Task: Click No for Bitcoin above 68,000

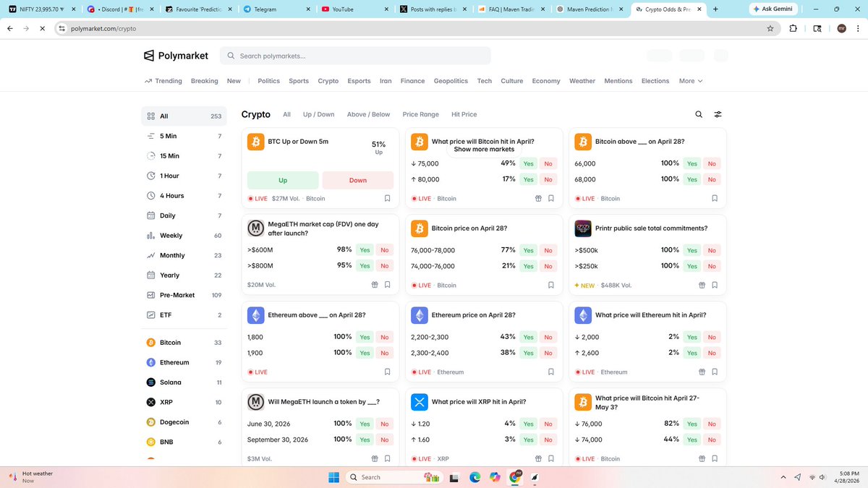Action: pos(712,179)
